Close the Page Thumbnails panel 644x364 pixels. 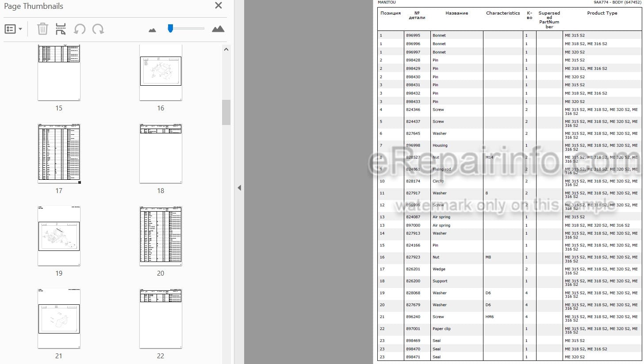218,6
